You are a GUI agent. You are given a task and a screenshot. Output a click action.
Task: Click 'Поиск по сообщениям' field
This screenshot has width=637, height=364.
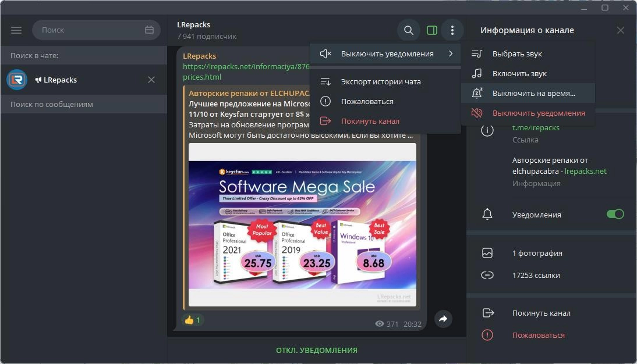pyautogui.click(x=84, y=104)
